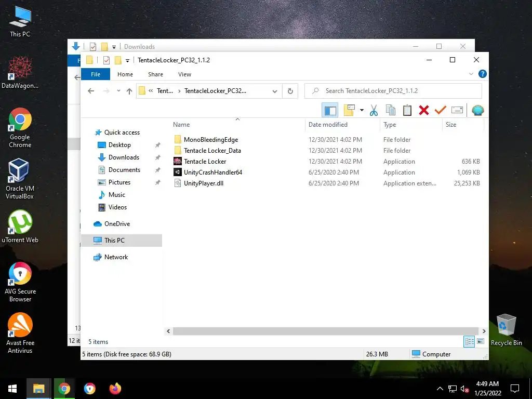Open Quick access in the navigation pane
The height and width of the screenshot is (399, 532).
(x=122, y=132)
